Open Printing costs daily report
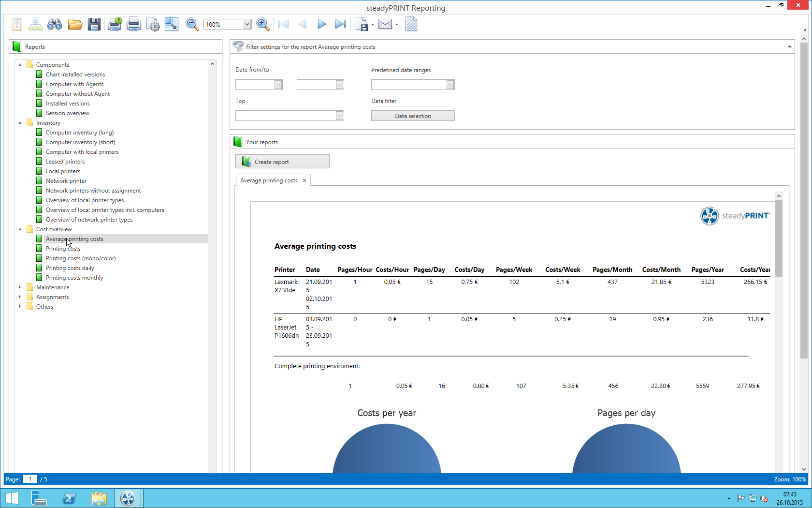 coord(70,268)
